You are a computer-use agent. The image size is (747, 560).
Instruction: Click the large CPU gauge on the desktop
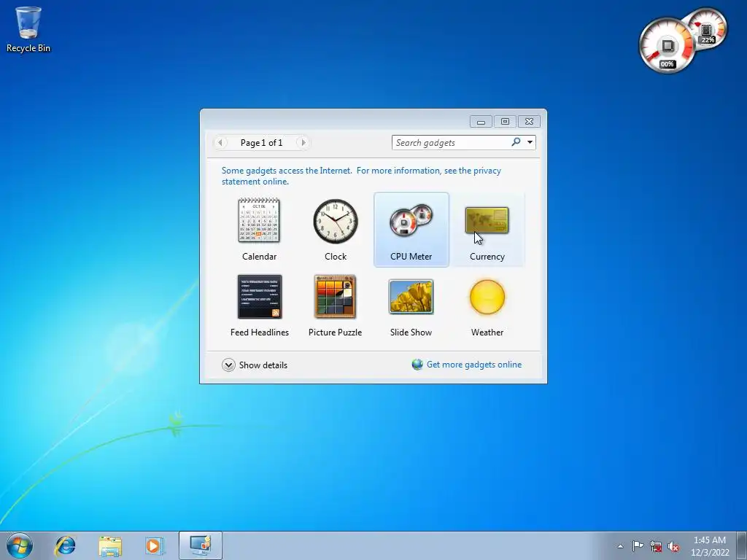pos(667,46)
